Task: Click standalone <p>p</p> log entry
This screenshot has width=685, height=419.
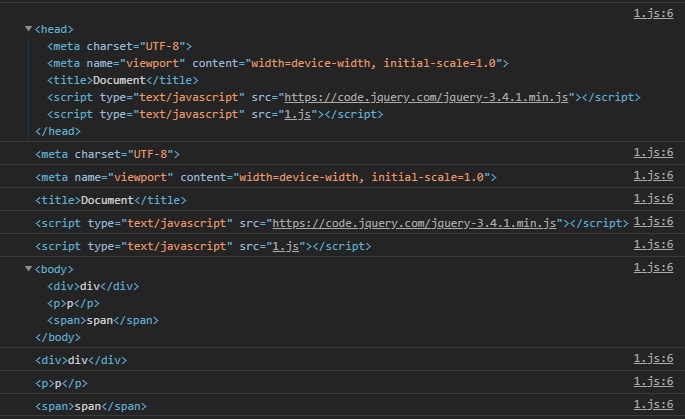Action: [62, 384]
